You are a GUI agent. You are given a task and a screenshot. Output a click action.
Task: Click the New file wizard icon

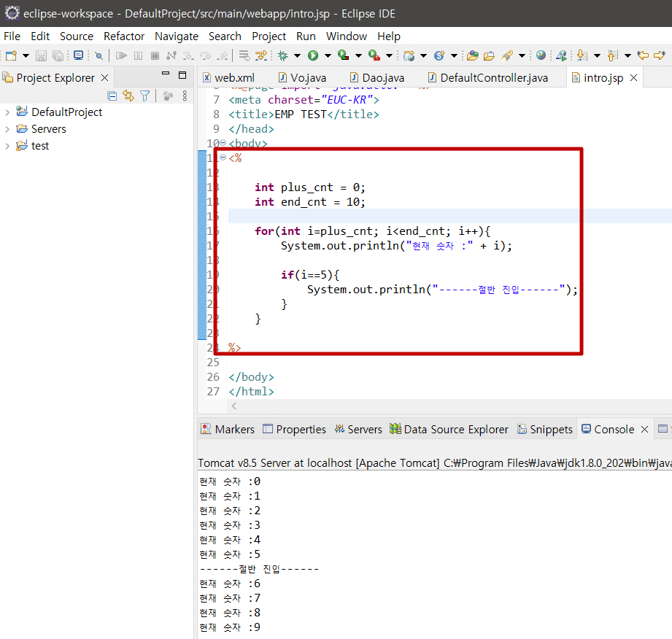(12, 55)
